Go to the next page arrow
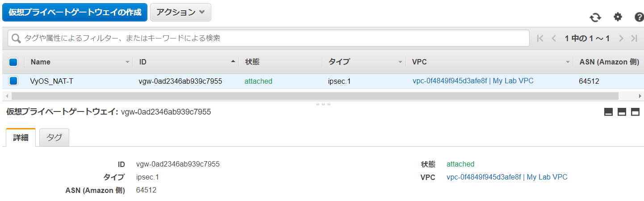The height and width of the screenshot is (201, 644). [621, 38]
